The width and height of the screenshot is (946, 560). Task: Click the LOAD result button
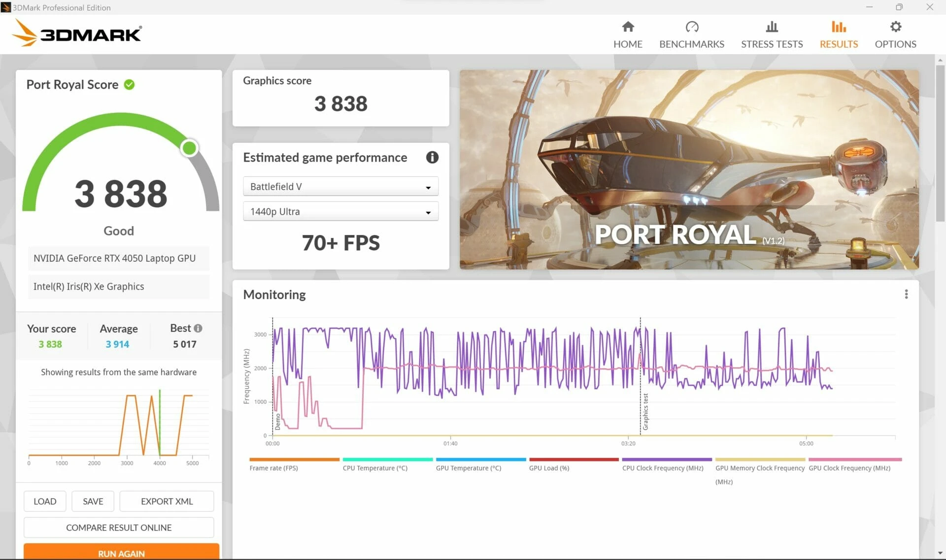point(45,501)
